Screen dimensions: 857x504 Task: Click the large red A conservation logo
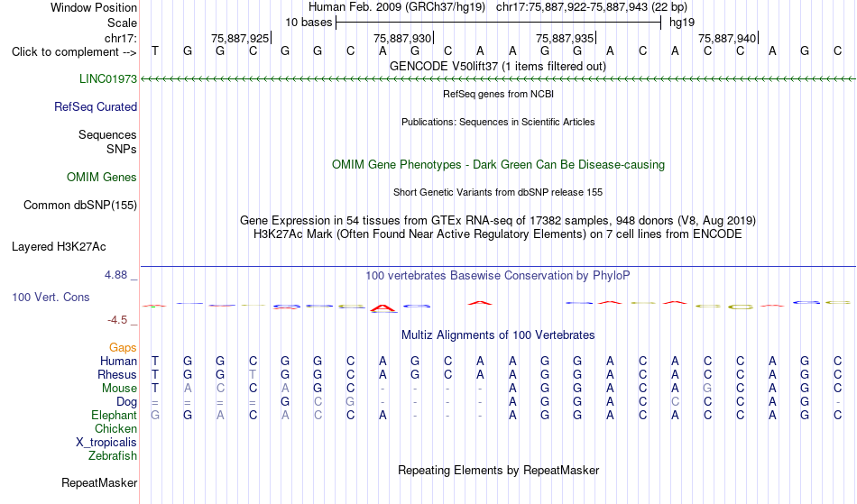(382, 308)
